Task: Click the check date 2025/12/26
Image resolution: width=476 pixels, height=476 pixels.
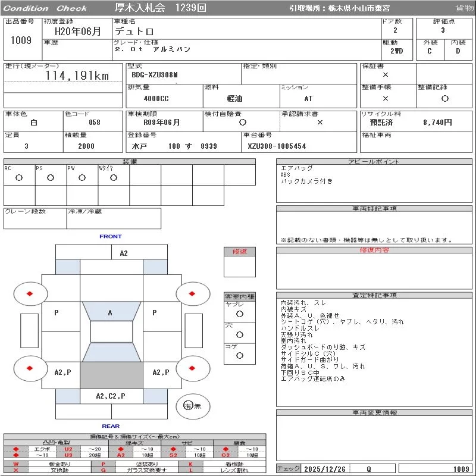Action: click(x=325, y=469)
